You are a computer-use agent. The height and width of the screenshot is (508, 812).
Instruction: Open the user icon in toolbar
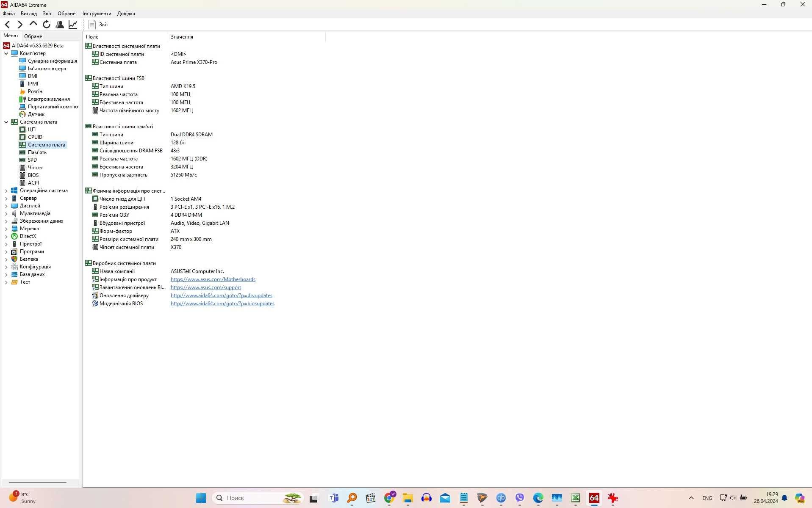(60, 25)
